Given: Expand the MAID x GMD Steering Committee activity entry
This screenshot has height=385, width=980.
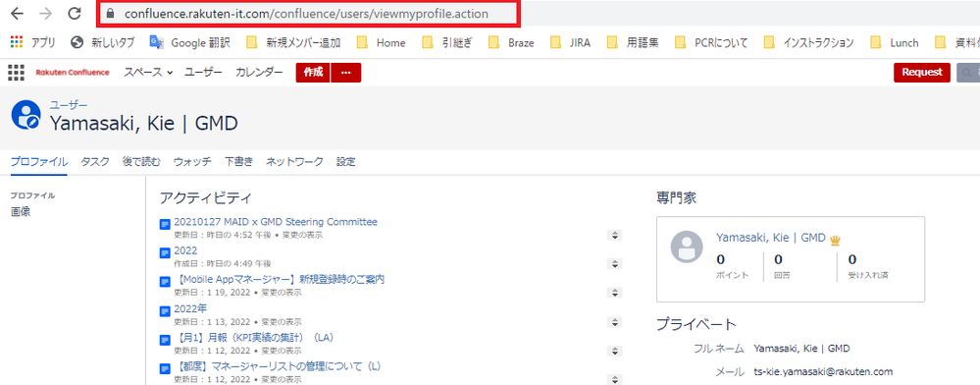Looking at the screenshot, I should tap(615, 236).
